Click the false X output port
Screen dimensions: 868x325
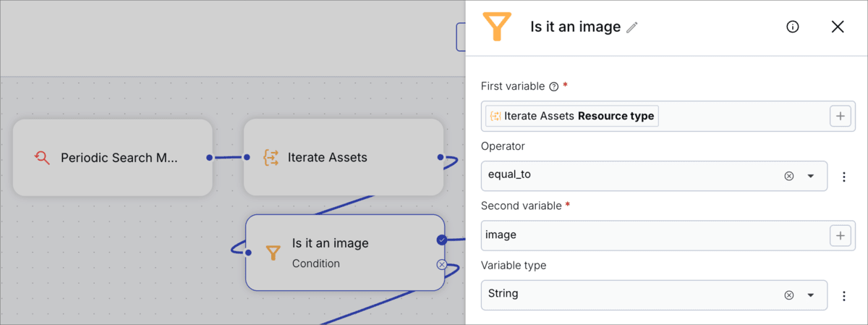pyautogui.click(x=441, y=265)
